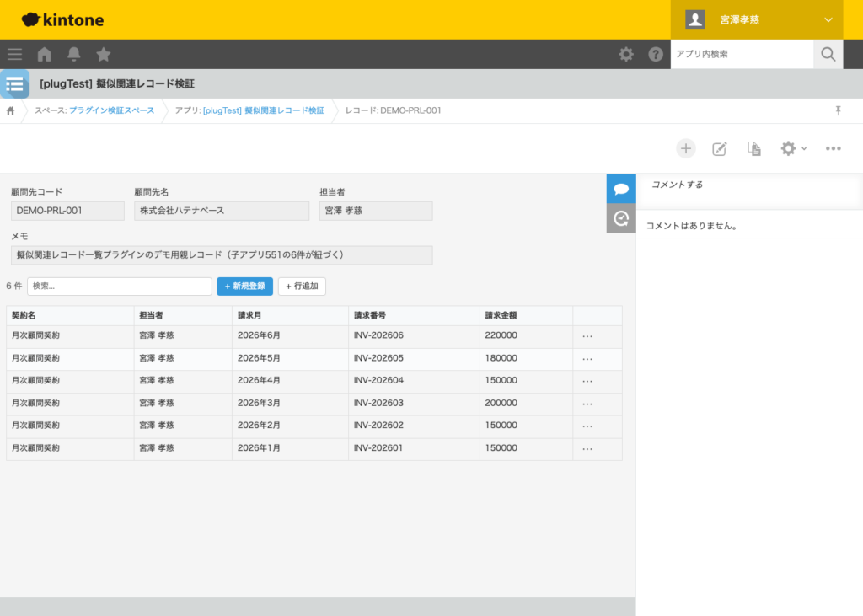Open help via the question mark icon
Viewport: 863px width, 616px height.
[x=656, y=53]
